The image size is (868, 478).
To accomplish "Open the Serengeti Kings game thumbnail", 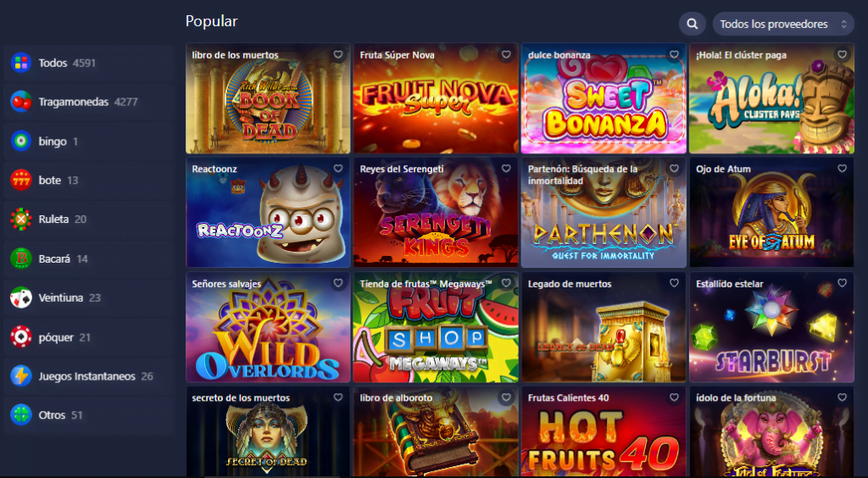I will 437,213.
